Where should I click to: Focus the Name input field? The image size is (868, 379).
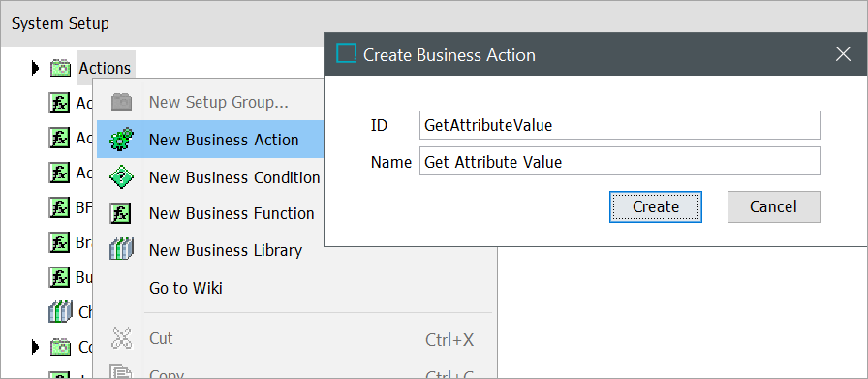click(x=620, y=161)
